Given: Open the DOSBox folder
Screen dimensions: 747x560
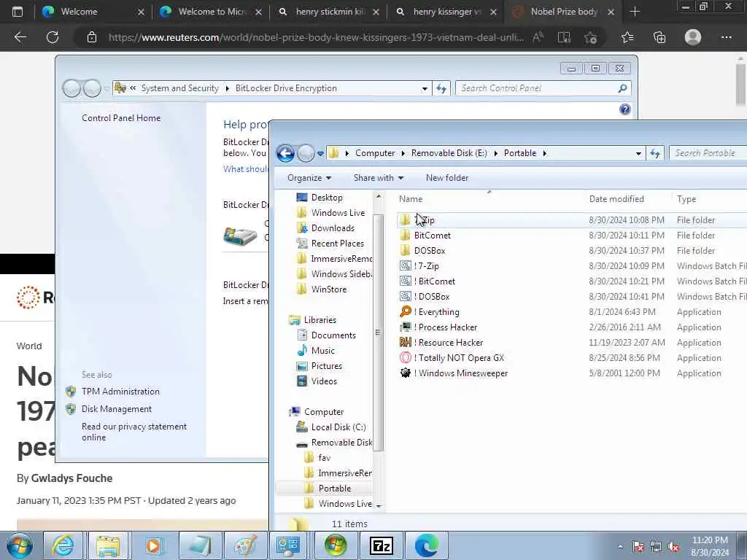Looking at the screenshot, I should pos(429,251).
